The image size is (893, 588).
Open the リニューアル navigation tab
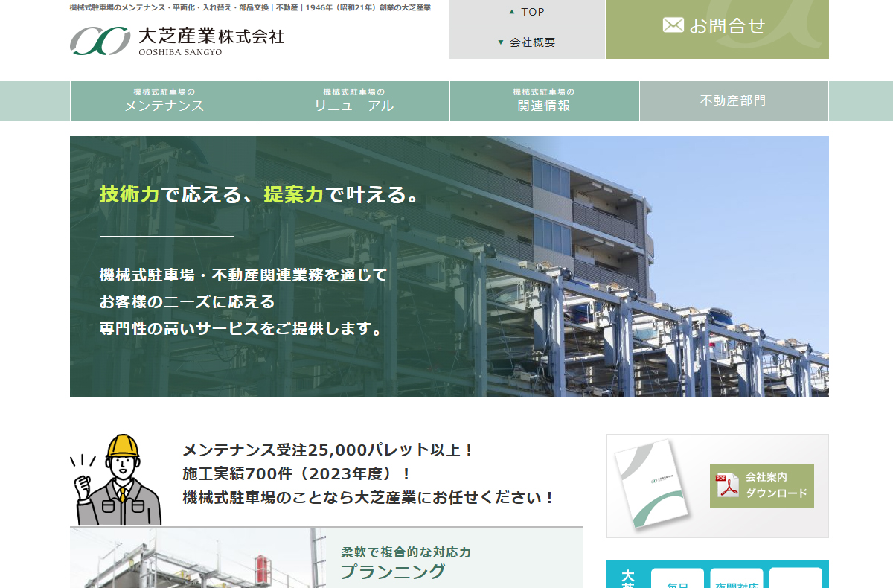354,101
